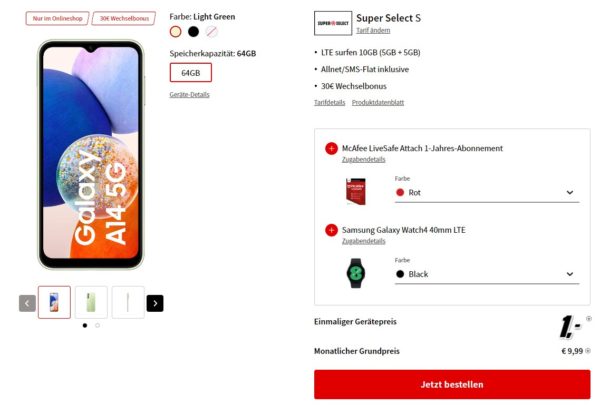The width and height of the screenshot is (600, 405).
Task: Open the McAfee Farbe dropdown showing Rot
Action: [x=487, y=193]
